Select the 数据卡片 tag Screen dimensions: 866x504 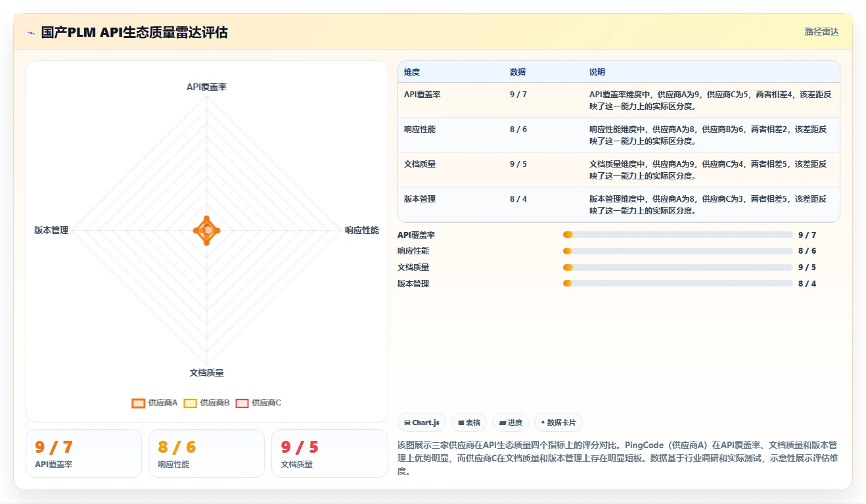tap(558, 423)
